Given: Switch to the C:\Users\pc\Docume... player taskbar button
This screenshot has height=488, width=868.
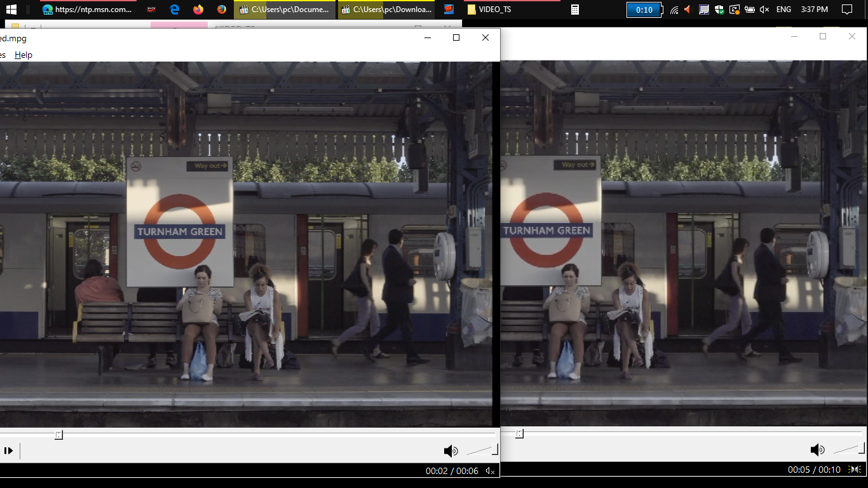Looking at the screenshot, I should [285, 10].
